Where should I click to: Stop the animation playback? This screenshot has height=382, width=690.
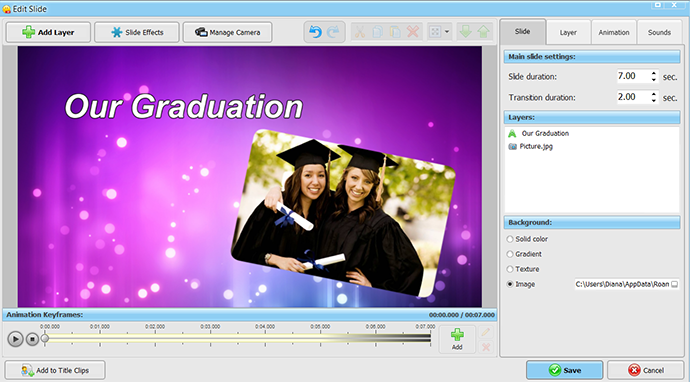[32, 339]
